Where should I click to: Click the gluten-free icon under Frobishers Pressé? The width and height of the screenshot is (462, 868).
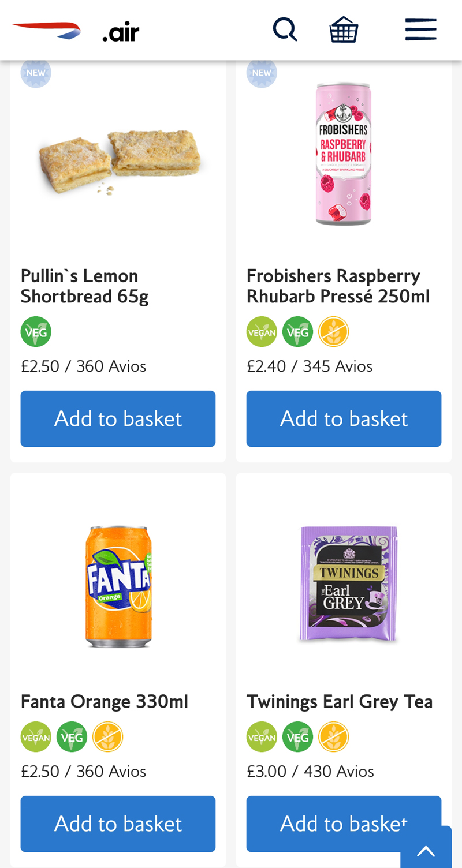point(333,332)
